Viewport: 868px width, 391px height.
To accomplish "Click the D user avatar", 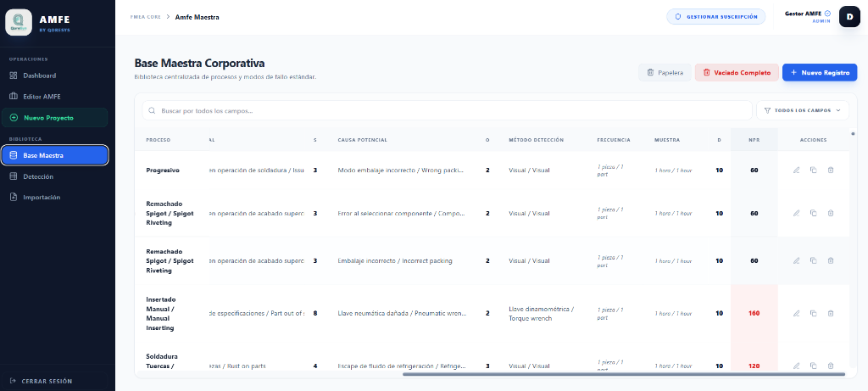I will pos(849,16).
